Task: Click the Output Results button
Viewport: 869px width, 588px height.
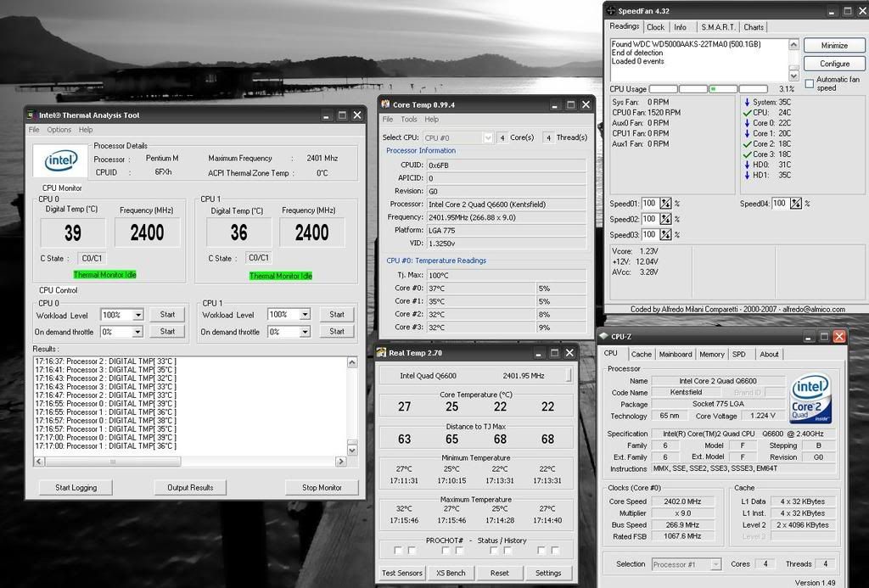Action: 190,488
